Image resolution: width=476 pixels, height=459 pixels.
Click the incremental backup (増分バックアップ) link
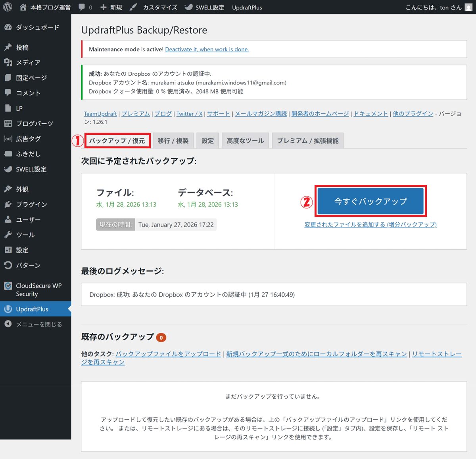[x=370, y=225]
